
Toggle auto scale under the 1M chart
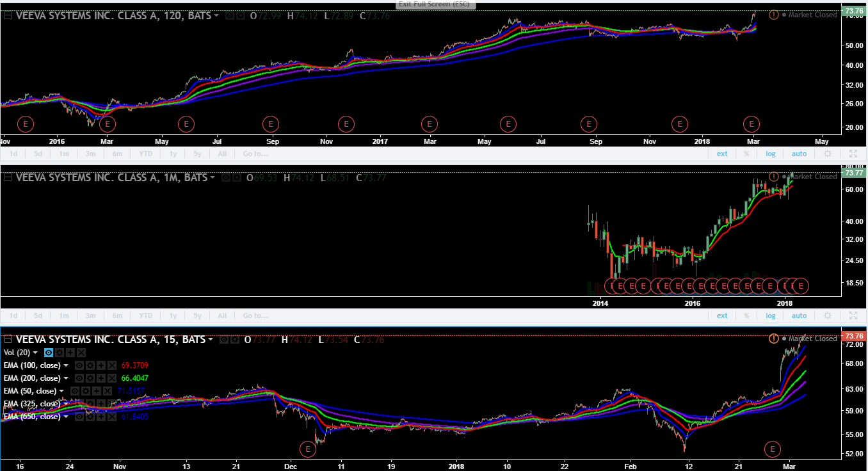(799, 315)
